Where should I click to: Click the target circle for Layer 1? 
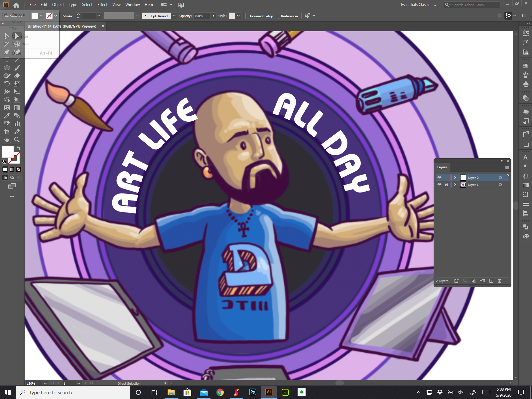coord(500,185)
